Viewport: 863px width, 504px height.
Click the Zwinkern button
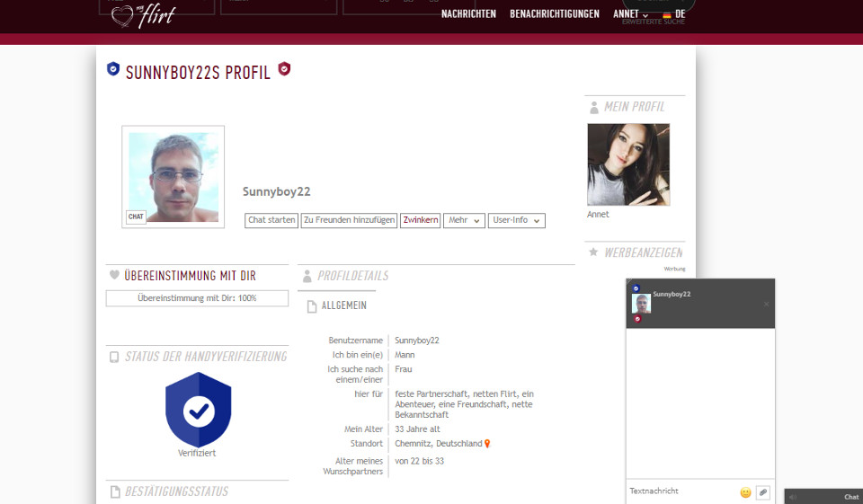421,220
